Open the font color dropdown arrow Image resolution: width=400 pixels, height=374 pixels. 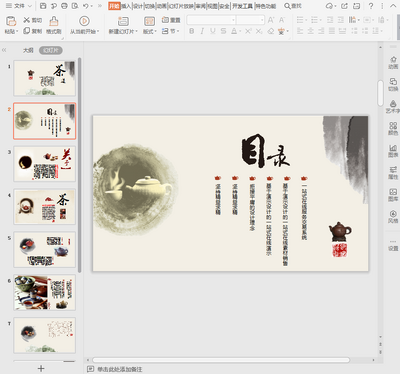coord(240,31)
